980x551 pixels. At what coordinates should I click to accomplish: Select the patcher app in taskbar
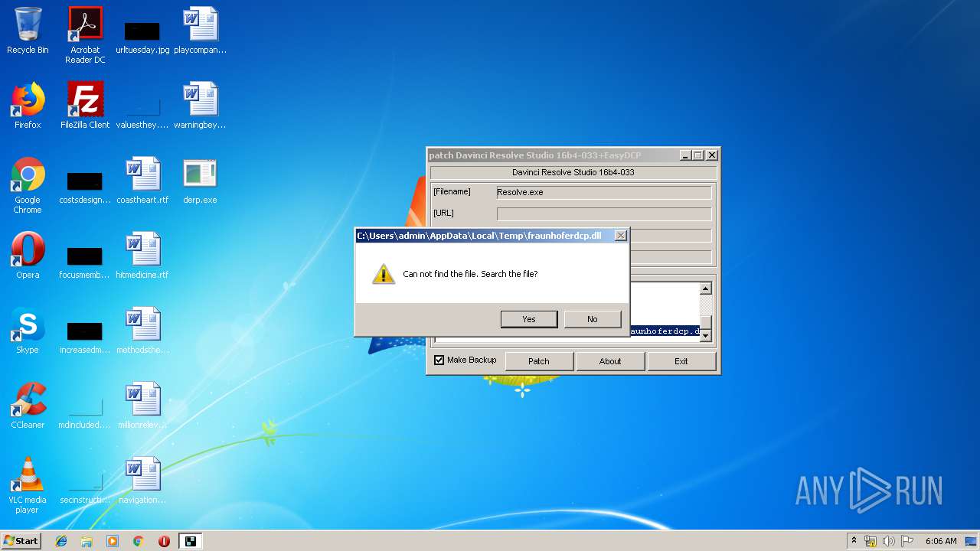point(191,541)
